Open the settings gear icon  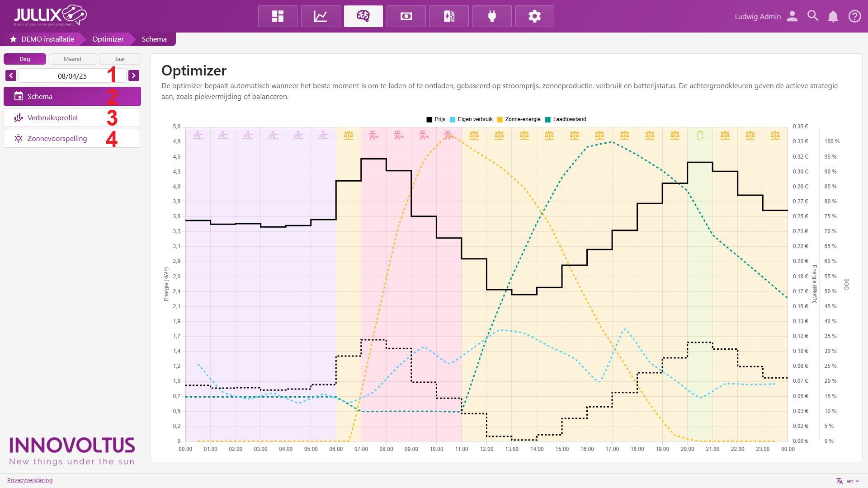(534, 16)
